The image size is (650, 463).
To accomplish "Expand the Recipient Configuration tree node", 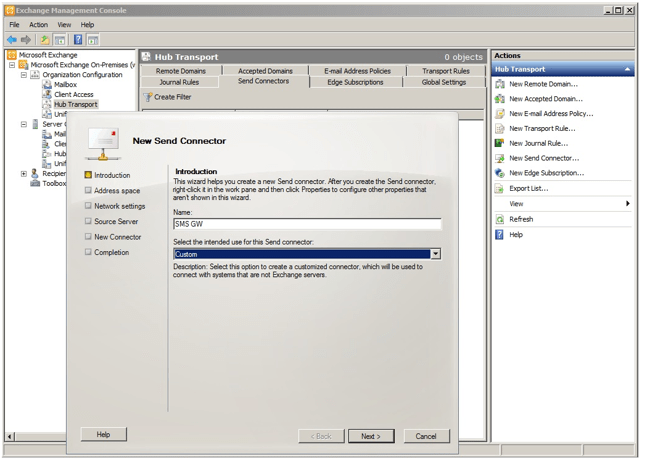I will 24,174.
